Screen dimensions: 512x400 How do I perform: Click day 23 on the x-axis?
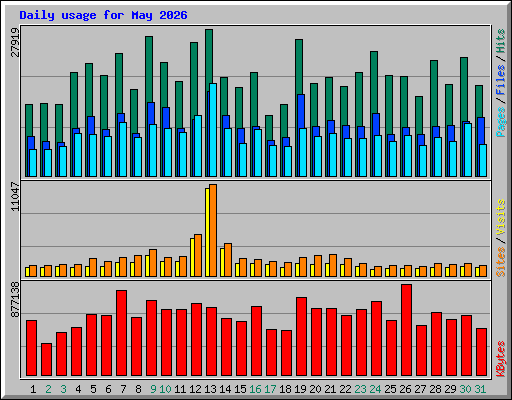(360, 389)
